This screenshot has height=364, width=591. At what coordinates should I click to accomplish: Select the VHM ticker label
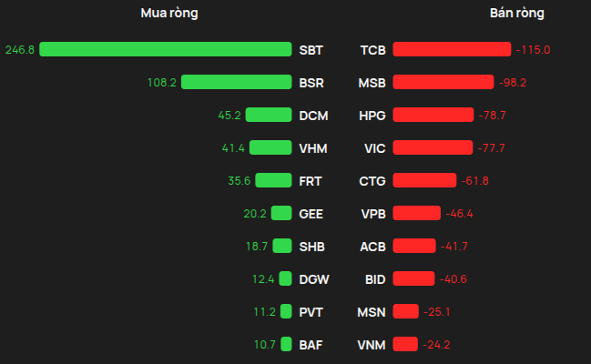[313, 148]
